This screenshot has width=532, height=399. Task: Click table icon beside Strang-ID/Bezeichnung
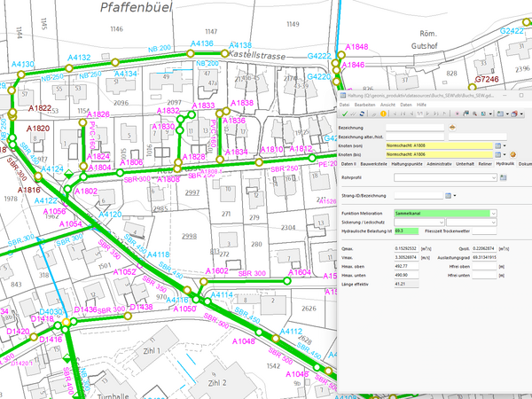[448, 195]
